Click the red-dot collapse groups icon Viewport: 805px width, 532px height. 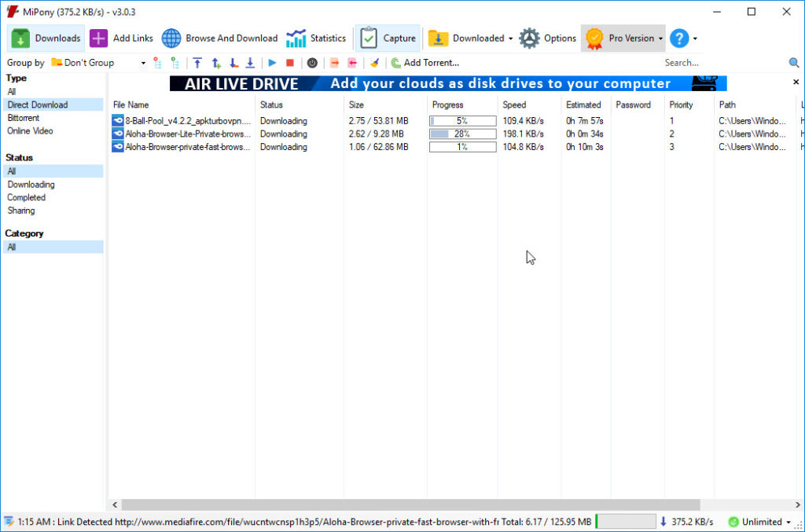(x=157, y=63)
